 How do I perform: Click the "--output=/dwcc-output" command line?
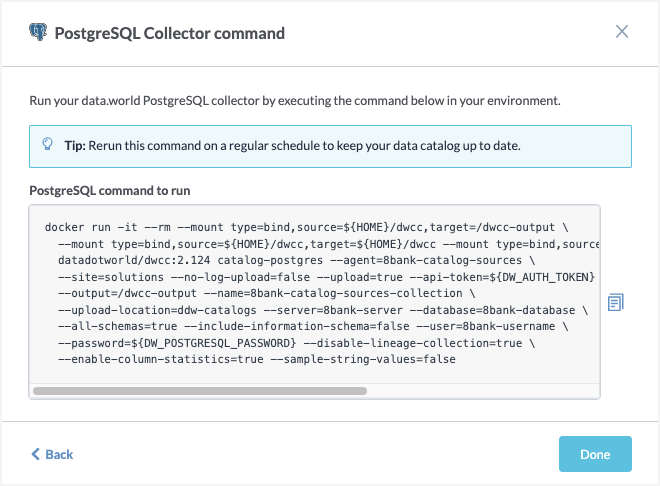(x=266, y=293)
